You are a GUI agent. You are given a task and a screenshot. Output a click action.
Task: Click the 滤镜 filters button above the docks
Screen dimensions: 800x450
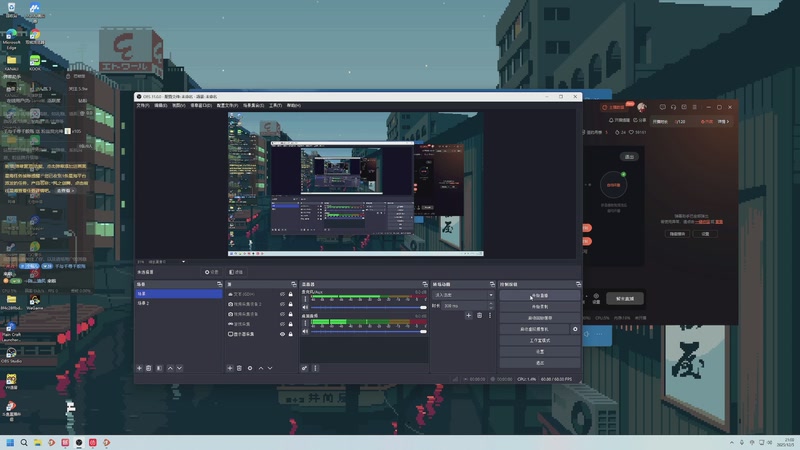236,272
